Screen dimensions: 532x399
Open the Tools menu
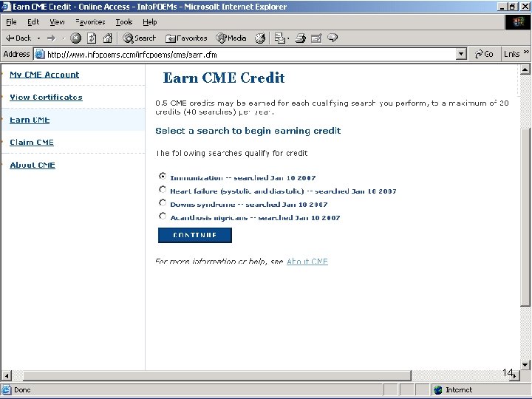124,22
